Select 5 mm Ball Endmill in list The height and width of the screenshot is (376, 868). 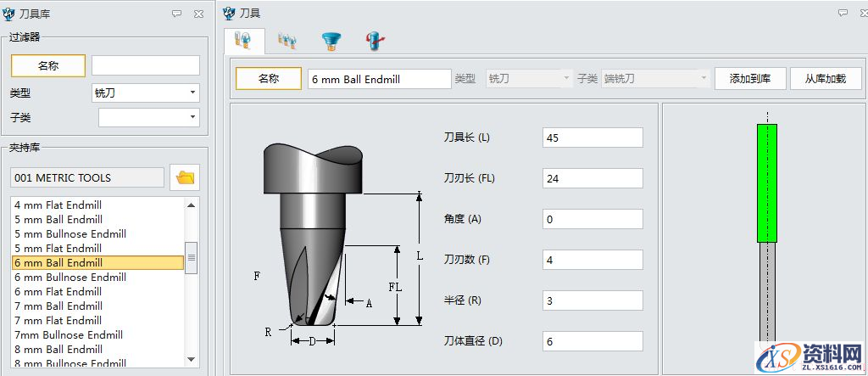click(x=97, y=220)
